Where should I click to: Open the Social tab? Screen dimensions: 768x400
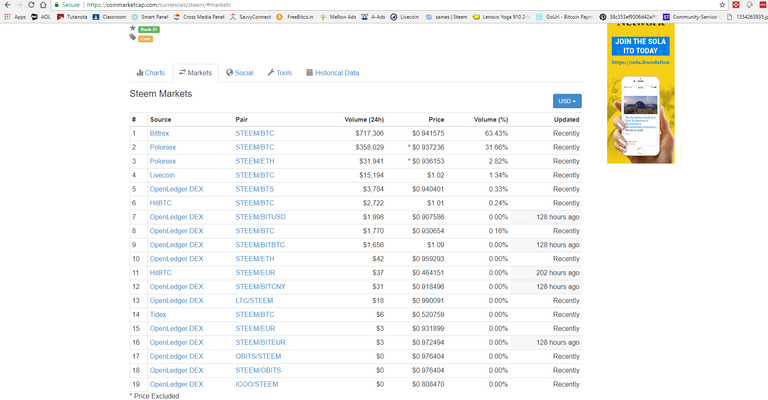(x=240, y=73)
